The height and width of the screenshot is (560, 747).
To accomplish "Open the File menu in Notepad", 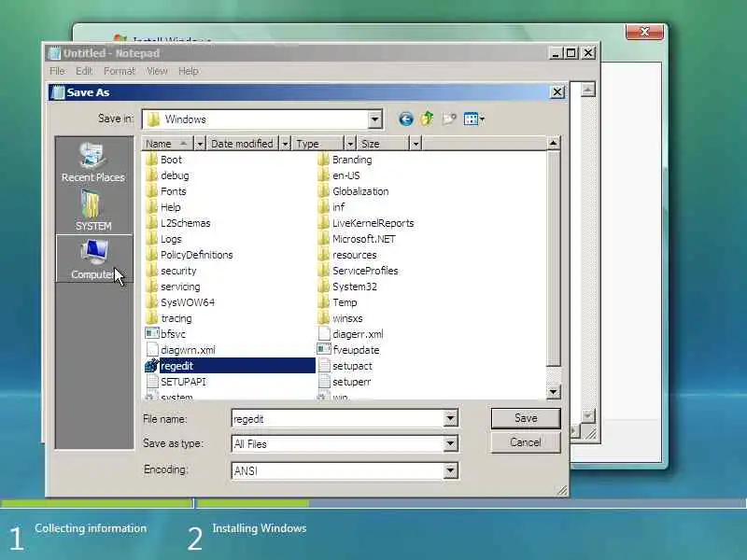I will tap(57, 71).
